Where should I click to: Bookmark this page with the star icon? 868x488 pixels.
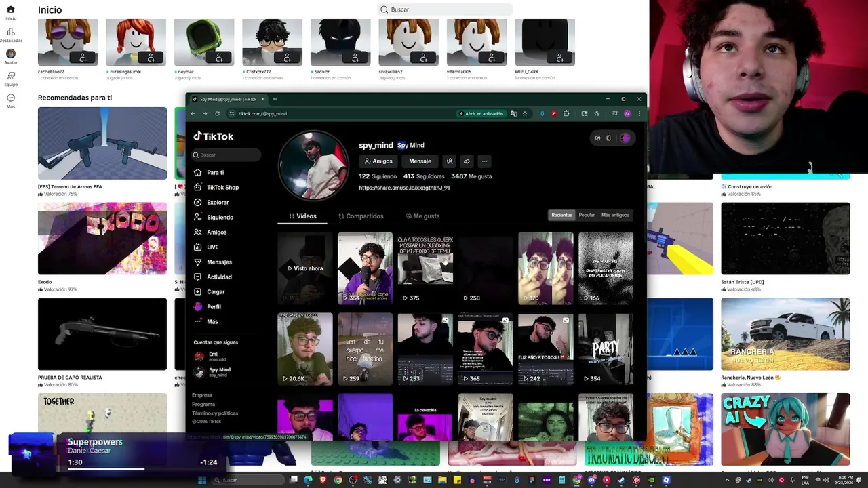(x=525, y=113)
